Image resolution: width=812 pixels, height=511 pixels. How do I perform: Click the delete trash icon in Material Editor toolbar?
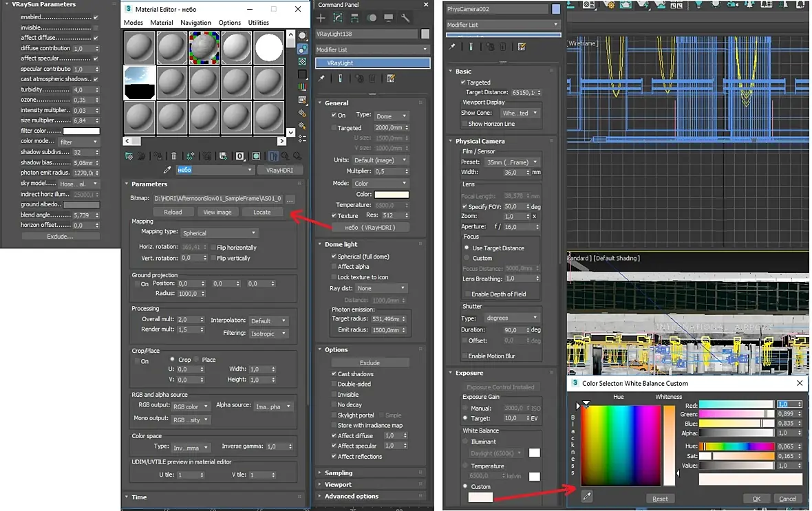(x=173, y=156)
